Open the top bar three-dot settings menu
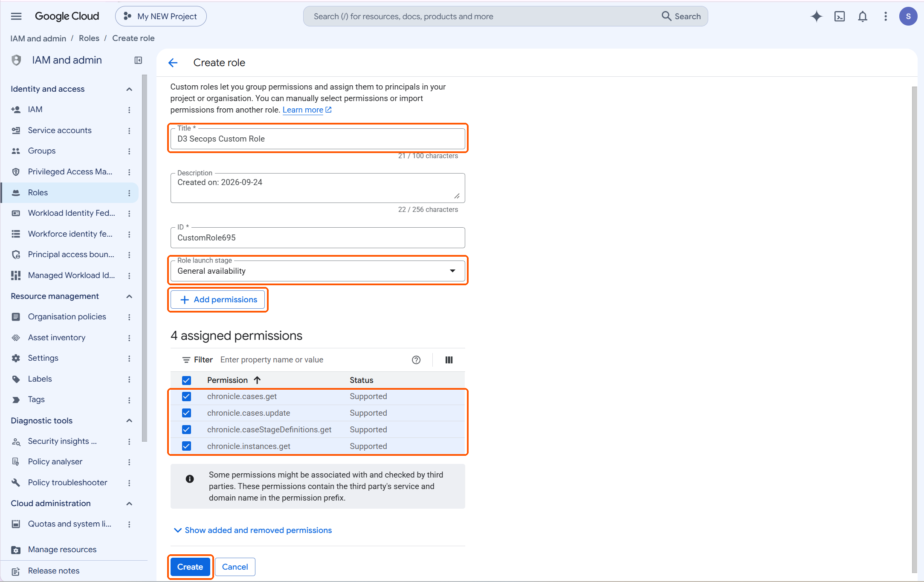This screenshot has width=924, height=582. click(885, 16)
